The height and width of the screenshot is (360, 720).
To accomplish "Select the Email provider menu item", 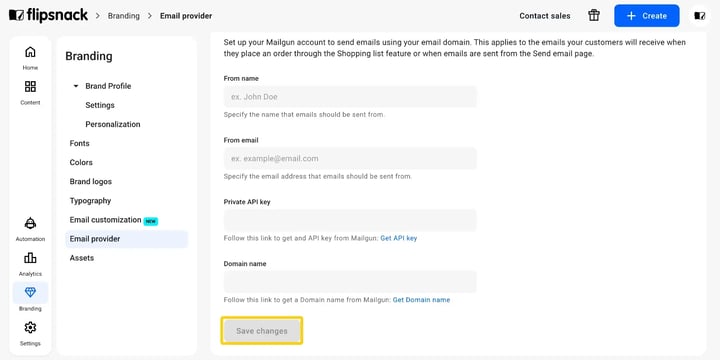I will (126, 239).
